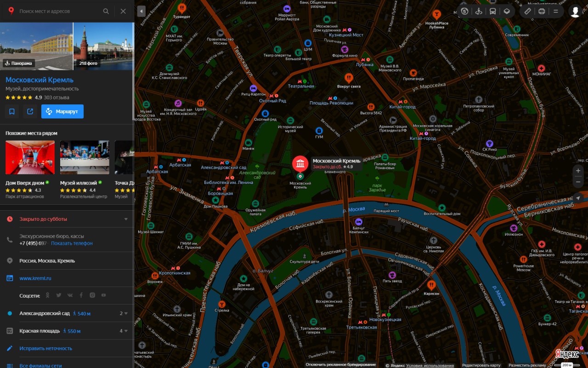Select Театральная metro station on map
Viewport: 588px width, 368px height.
(x=301, y=86)
